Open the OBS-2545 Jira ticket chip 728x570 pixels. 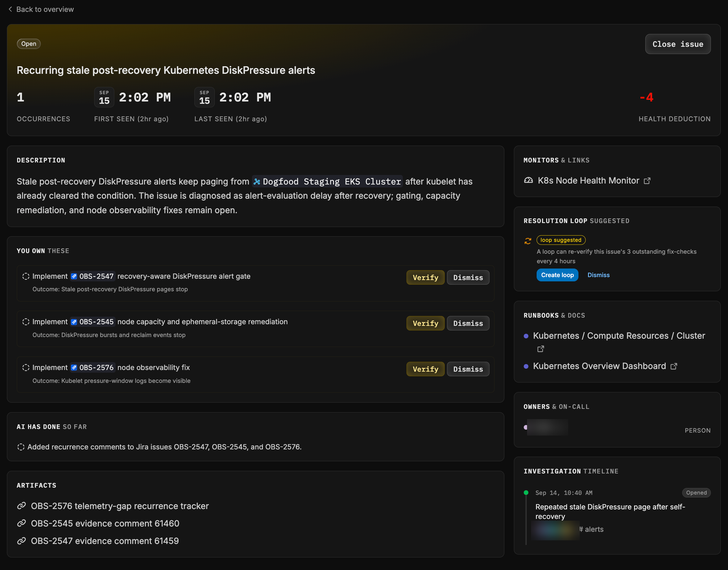coord(93,322)
